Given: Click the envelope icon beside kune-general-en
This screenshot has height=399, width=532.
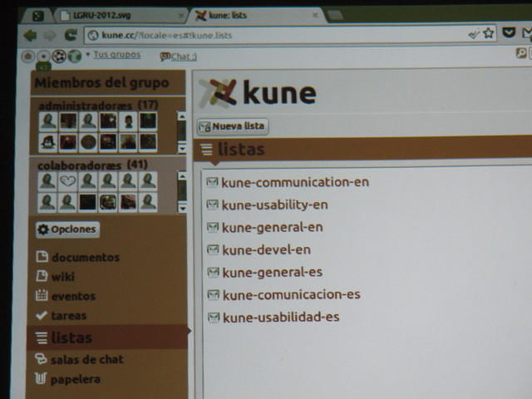Looking at the screenshot, I should pos(213,227).
